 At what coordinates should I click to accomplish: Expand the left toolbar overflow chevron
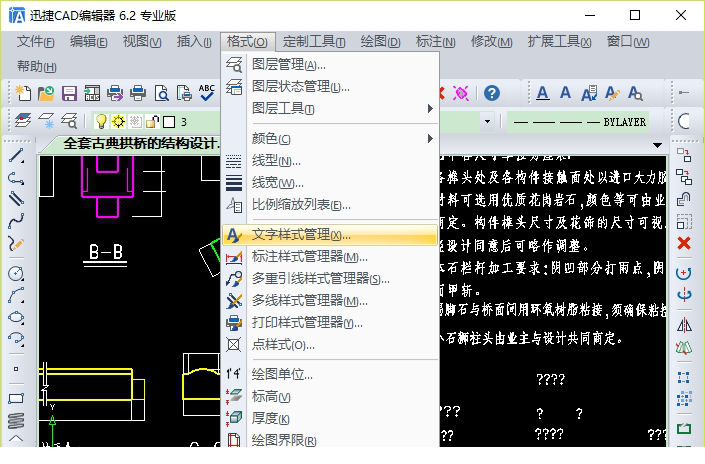16,437
